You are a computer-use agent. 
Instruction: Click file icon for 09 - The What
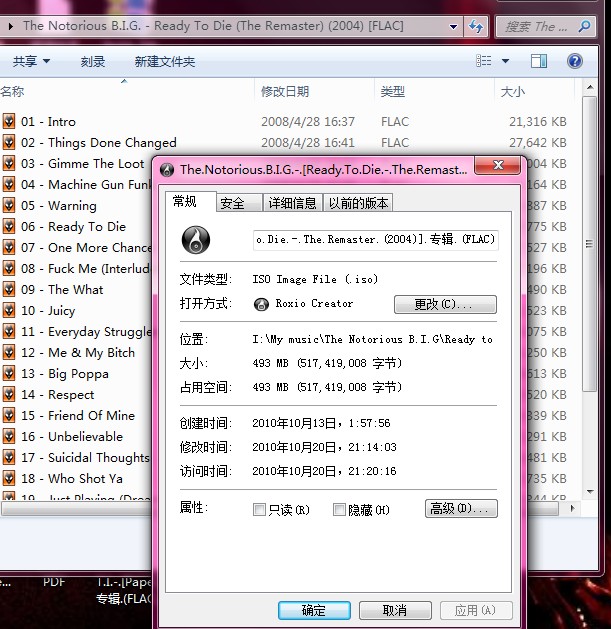(9, 289)
